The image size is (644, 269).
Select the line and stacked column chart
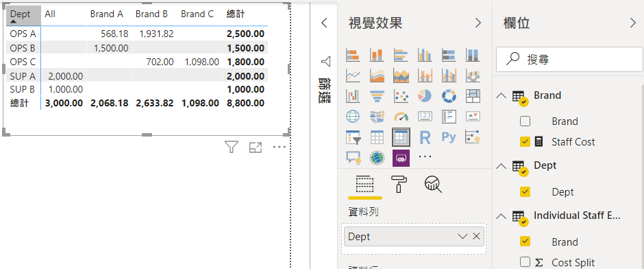coord(425,75)
